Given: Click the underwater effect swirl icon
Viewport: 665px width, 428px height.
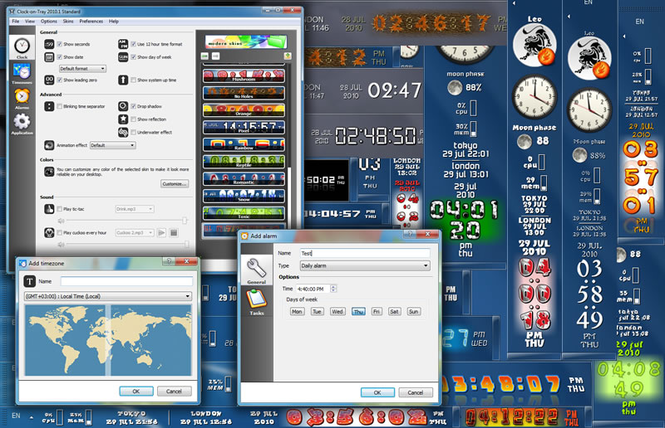Looking at the screenshot, I should [x=123, y=132].
